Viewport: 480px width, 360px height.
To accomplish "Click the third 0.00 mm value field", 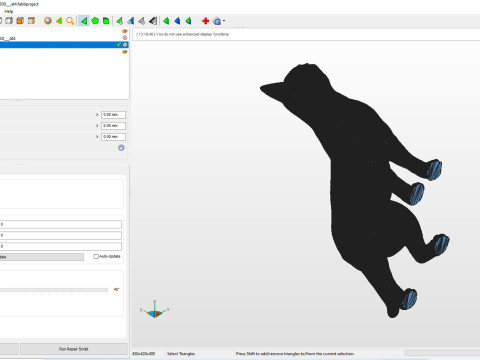I will (x=113, y=137).
